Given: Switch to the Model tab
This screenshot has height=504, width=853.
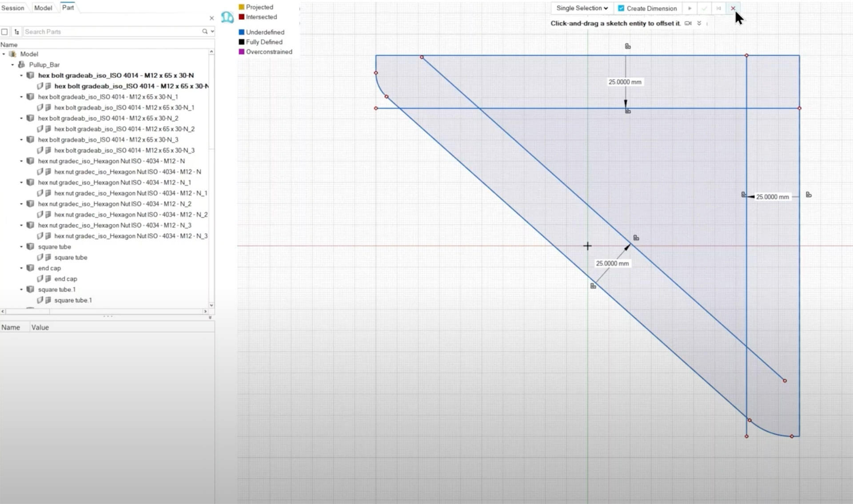Looking at the screenshot, I should (x=43, y=8).
